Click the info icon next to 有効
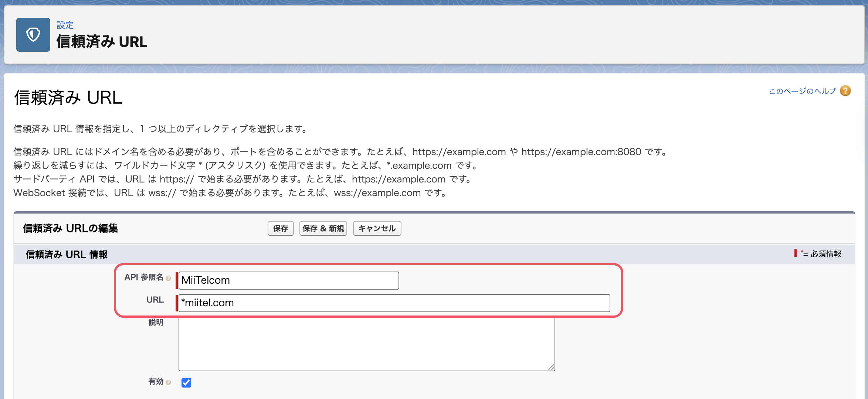 point(168,382)
